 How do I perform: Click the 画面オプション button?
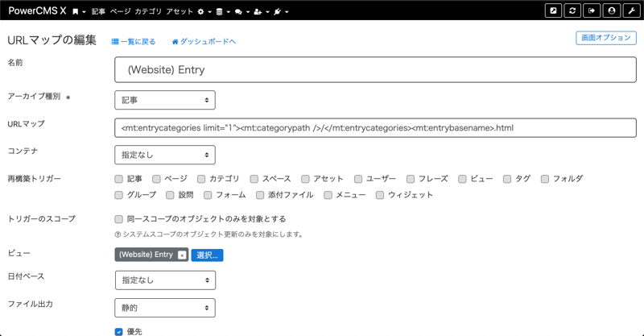point(606,38)
